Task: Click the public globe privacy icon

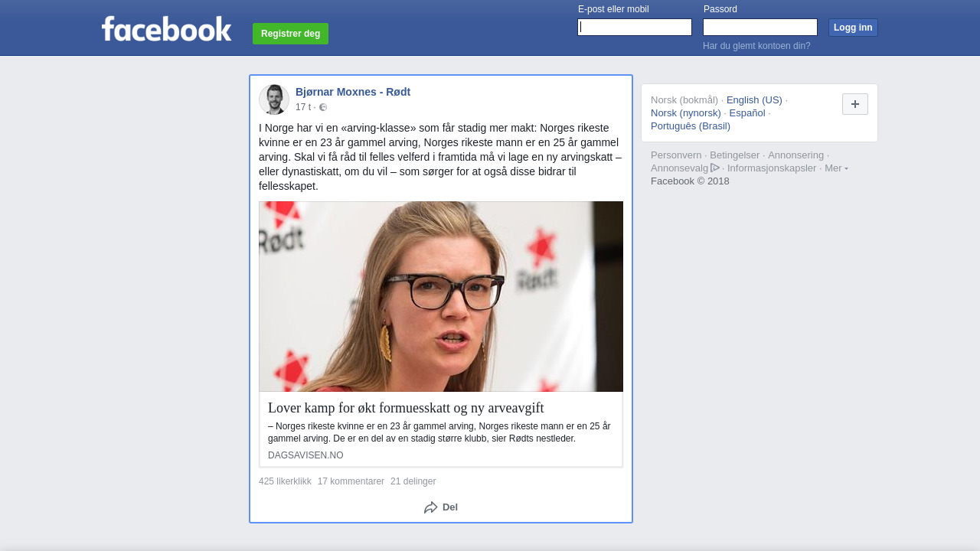Action: click(323, 108)
